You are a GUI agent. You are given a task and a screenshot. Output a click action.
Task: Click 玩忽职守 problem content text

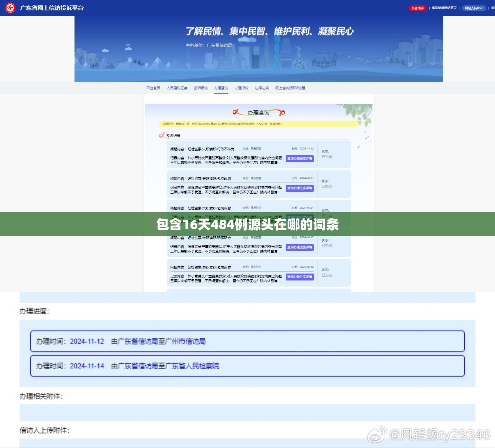pos(201,238)
